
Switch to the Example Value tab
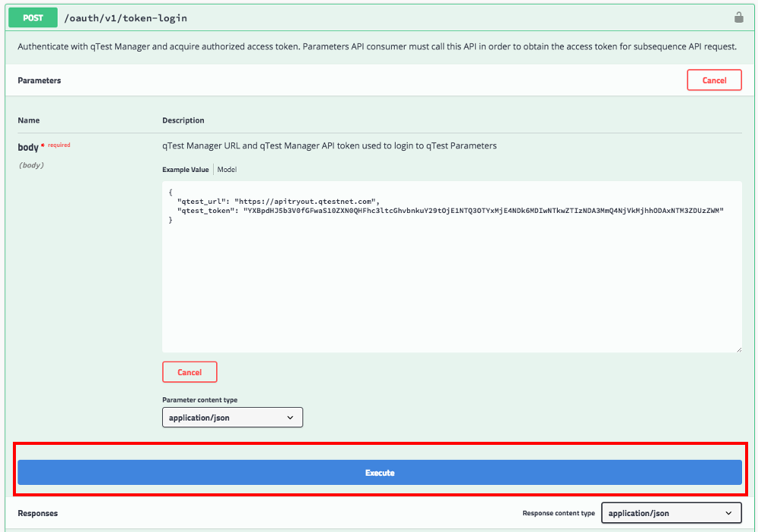(186, 170)
